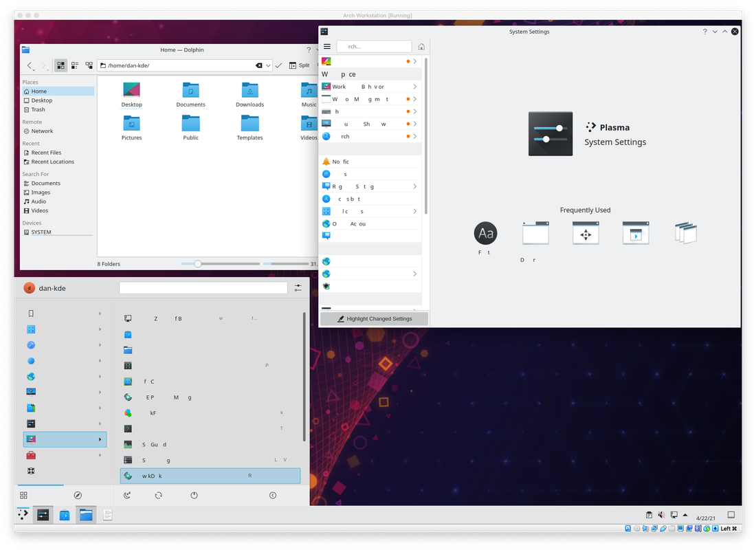Click the muted volume tray icon

click(661, 515)
